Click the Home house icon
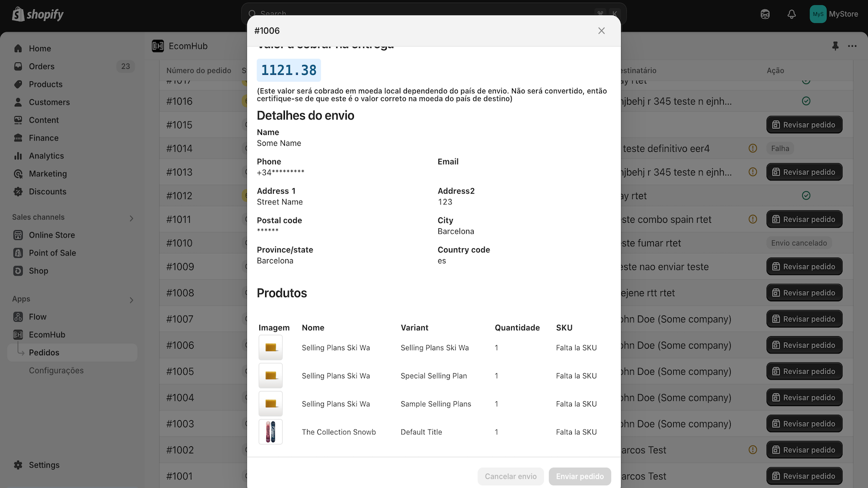868x488 pixels. pyautogui.click(x=18, y=48)
